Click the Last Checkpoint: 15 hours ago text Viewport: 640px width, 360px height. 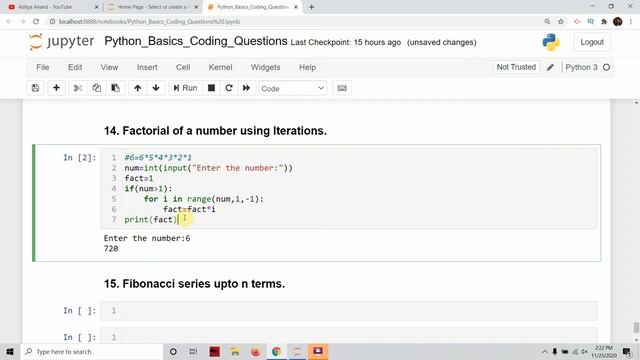[x=346, y=42]
